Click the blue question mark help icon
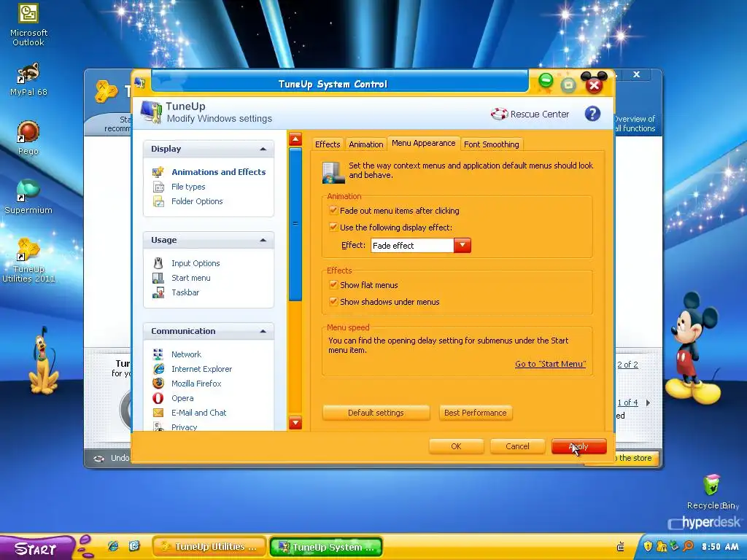747x560 pixels. [592, 114]
